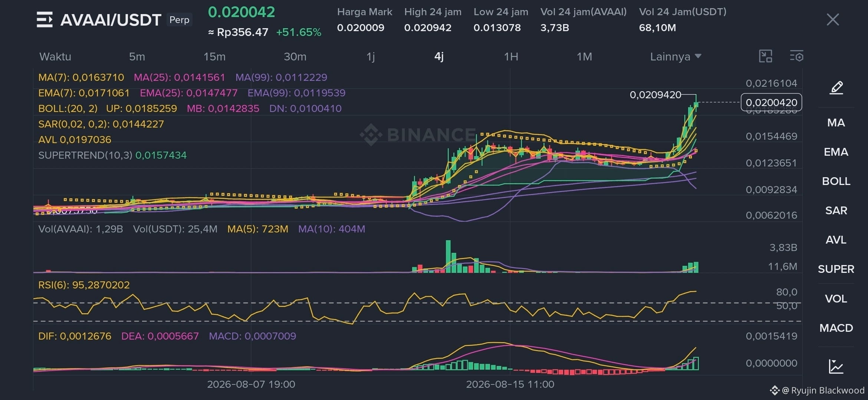868x400 pixels.
Task: Click the Vol(AVAAI): 1,29B label
Action: pos(80,229)
